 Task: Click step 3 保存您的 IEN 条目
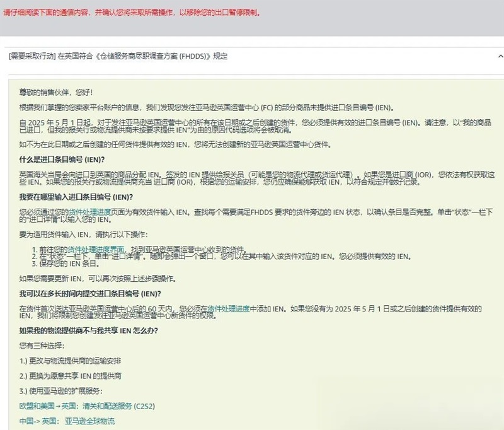(x=64, y=264)
